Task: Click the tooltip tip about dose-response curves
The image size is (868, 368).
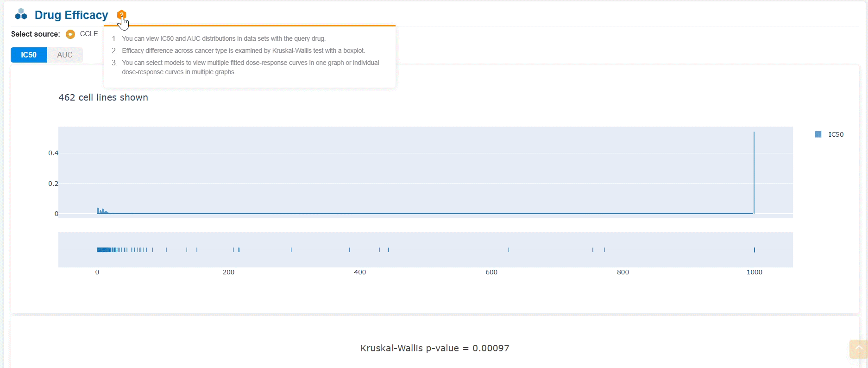Action: (x=250, y=67)
